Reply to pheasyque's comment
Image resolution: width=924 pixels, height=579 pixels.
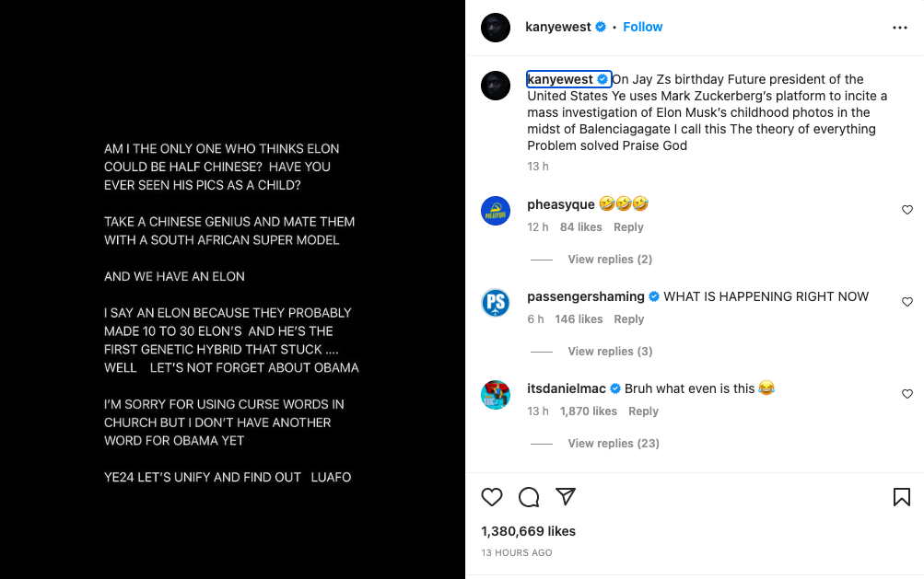click(x=628, y=227)
